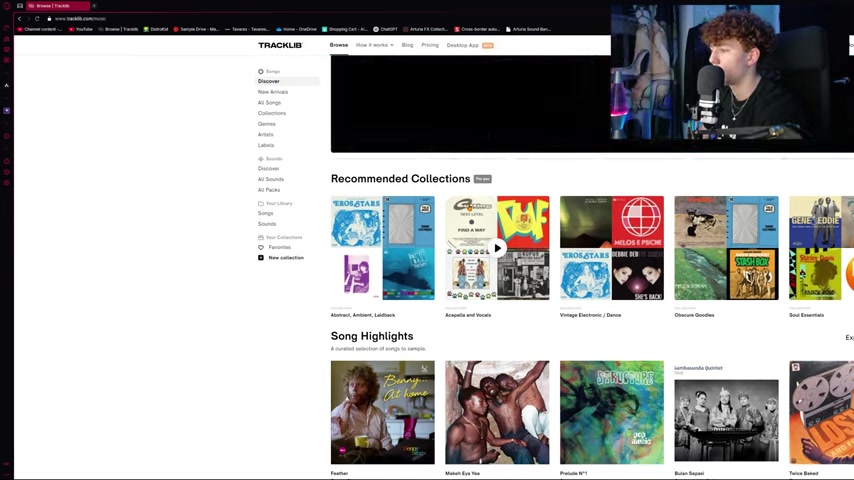Open the Soul Essentials collection cover

tap(821, 248)
